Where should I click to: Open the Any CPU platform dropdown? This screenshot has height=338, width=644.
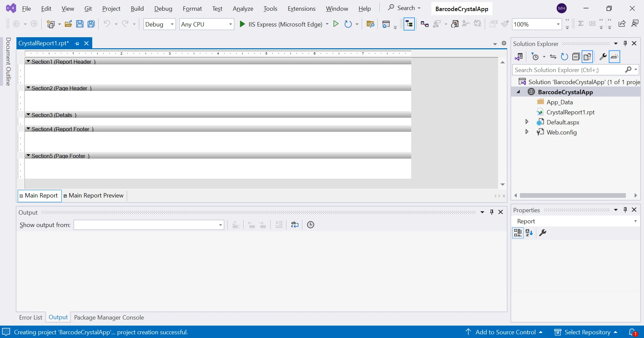pos(207,24)
